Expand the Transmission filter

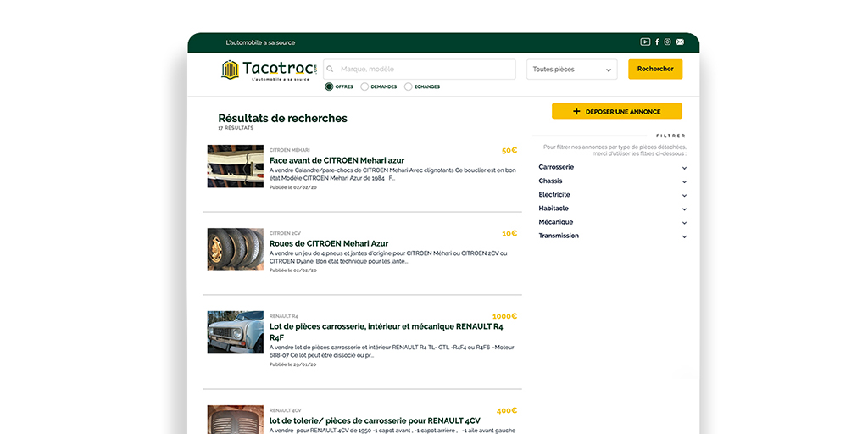[612, 236]
